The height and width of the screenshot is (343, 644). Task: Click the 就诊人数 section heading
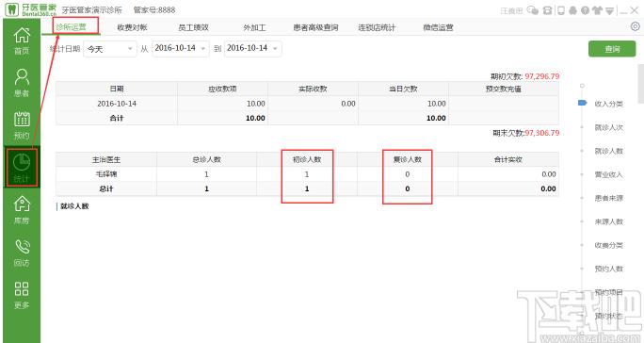(74, 206)
